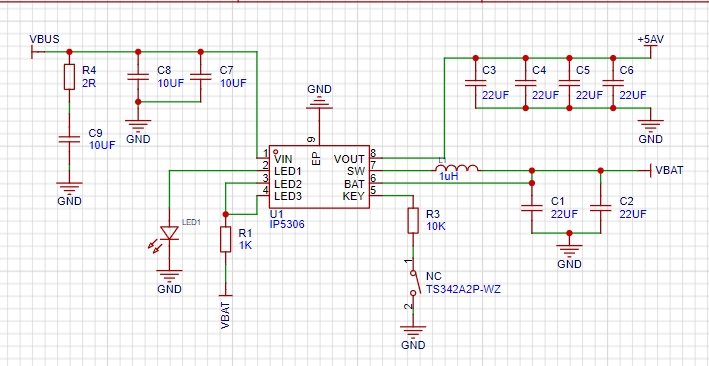Select the R3 10K resistor symbol
Viewport: 709px width, 366px height.
click(413, 220)
